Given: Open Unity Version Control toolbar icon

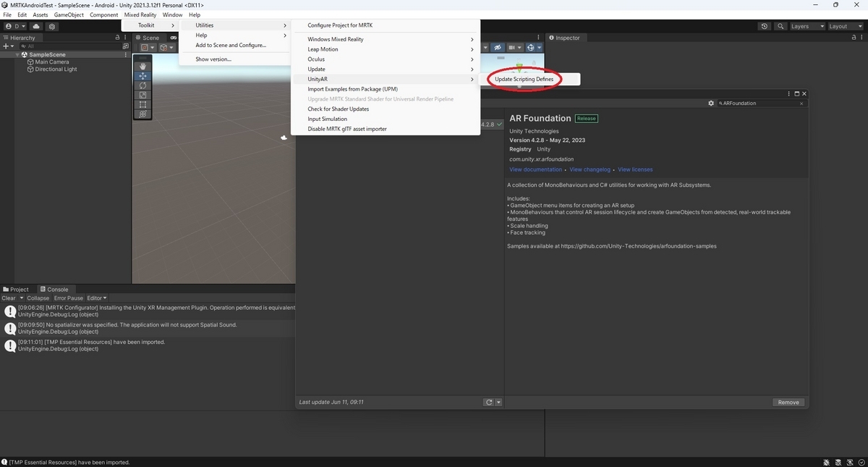Looking at the screenshot, I should (x=51, y=26).
